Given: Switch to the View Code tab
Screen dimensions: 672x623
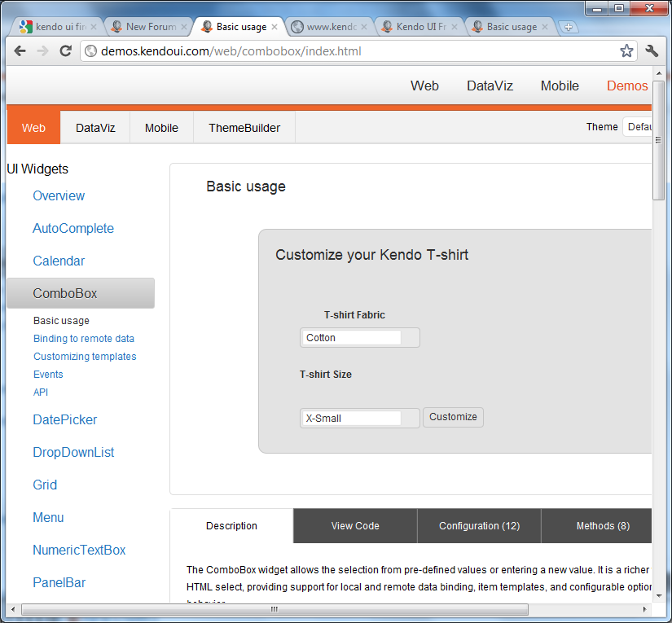Looking at the screenshot, I should (x=355, y=526).
